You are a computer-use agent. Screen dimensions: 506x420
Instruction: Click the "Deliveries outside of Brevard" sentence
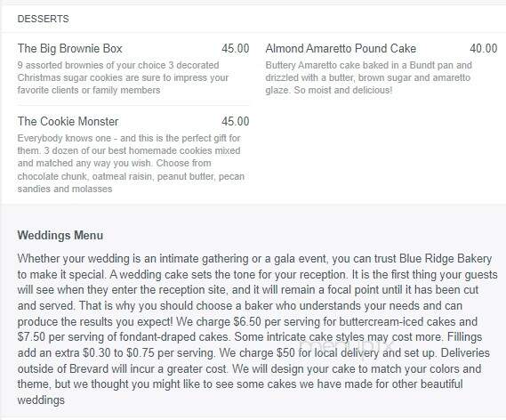pos(253,361)
